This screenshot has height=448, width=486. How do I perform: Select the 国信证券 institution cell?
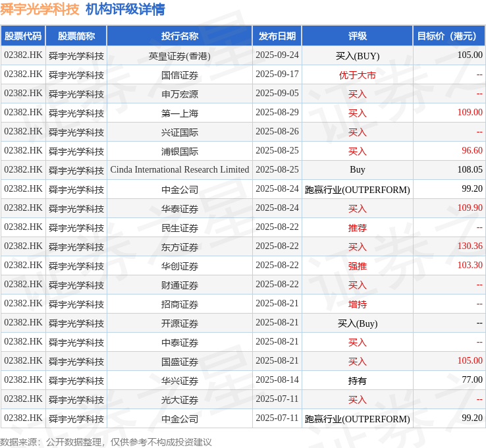180,74
